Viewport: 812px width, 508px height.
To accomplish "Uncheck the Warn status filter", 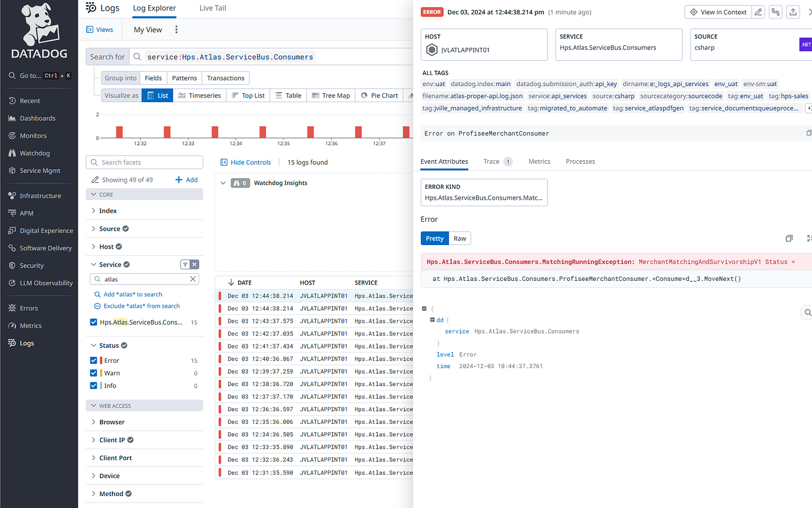I will point(93,372).
